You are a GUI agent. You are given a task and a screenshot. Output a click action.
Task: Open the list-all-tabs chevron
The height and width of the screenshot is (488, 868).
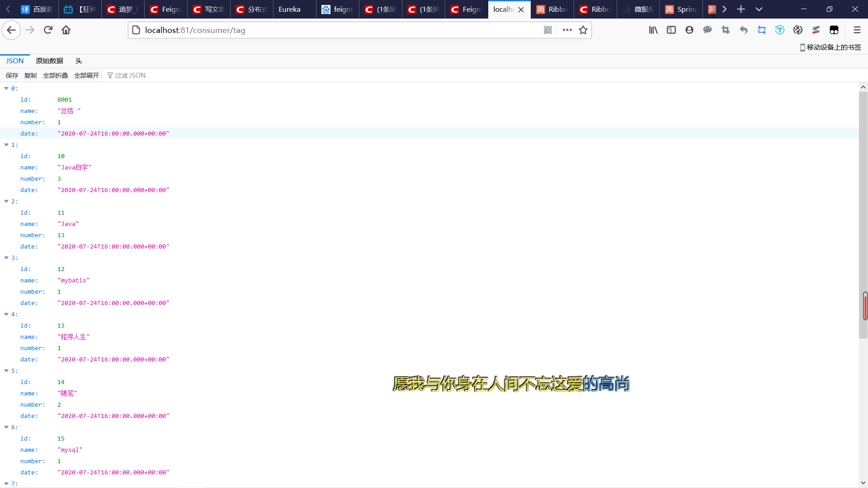[x=759, y=9]
